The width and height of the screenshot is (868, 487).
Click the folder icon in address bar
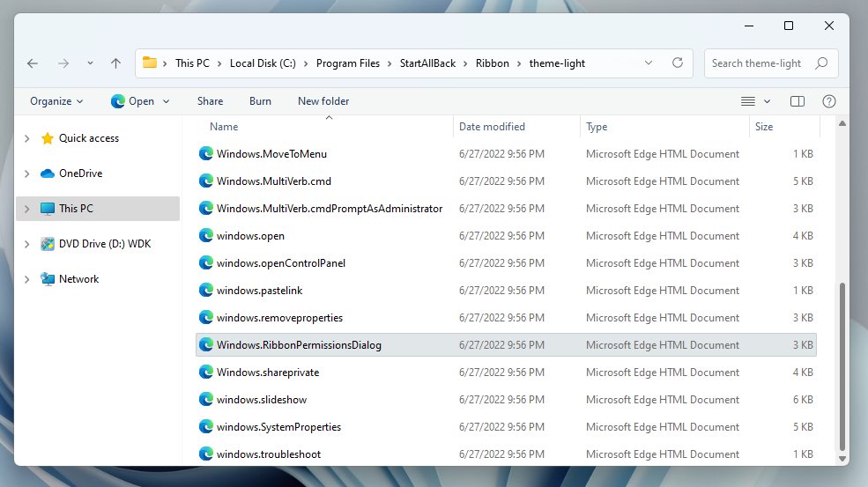(x=150, y=63)
